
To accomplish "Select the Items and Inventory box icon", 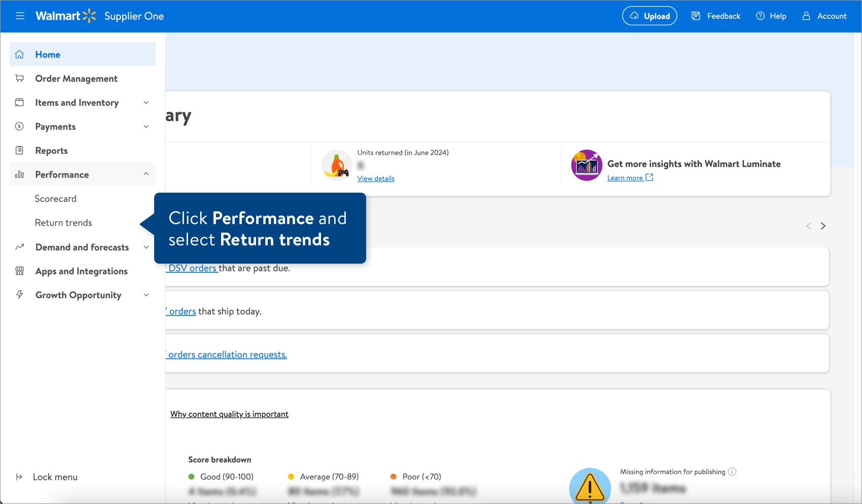I will click(19, 102).
